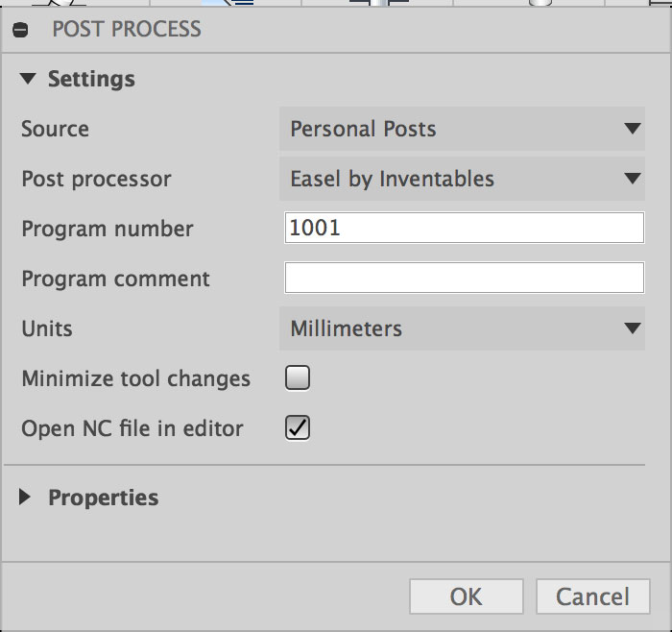The width and height of the screenshot is (672, 632).
Task: Enable the Minimize tool changes checkbox
Action: point(298,378)
